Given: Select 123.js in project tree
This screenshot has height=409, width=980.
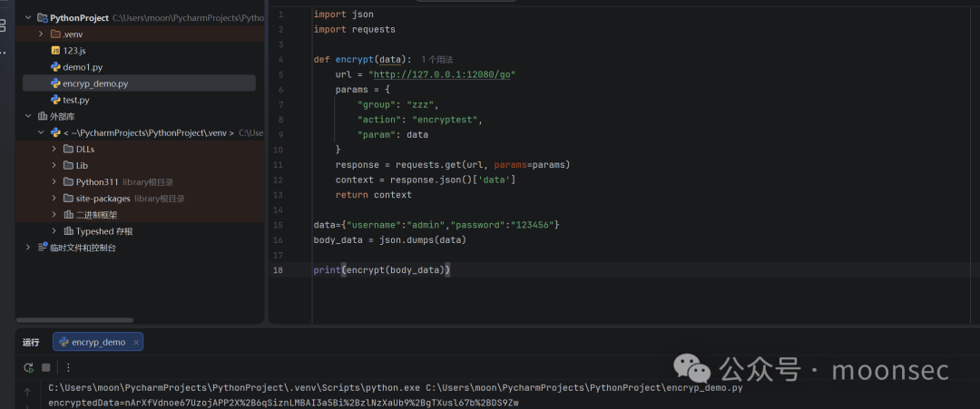Looking at the screenshot, I should pos(74,51).
